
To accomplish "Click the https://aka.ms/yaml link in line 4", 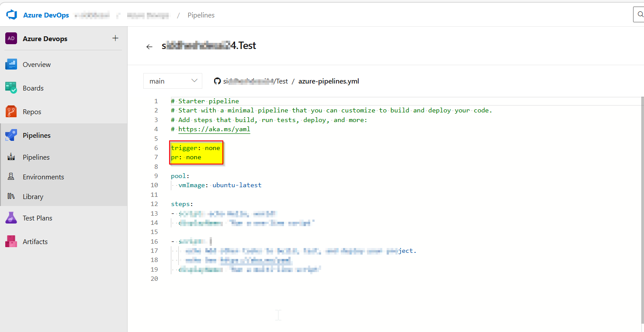I will click(x=214, y=129).
